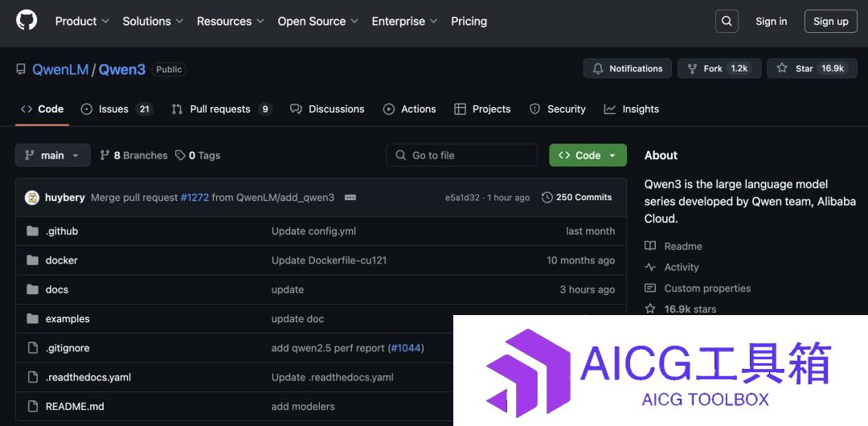Click the Notifications bell button
Screen dimensions: 868x426
pos(627,68)
